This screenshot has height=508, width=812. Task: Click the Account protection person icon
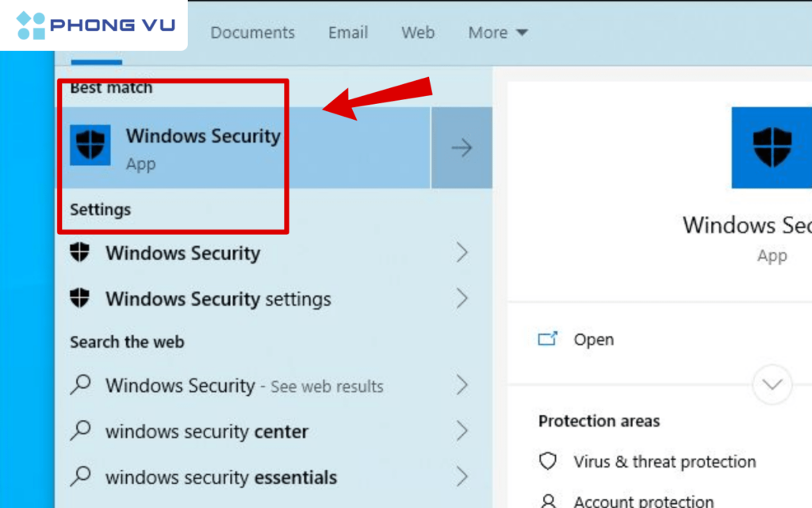(x=548, y=500)
